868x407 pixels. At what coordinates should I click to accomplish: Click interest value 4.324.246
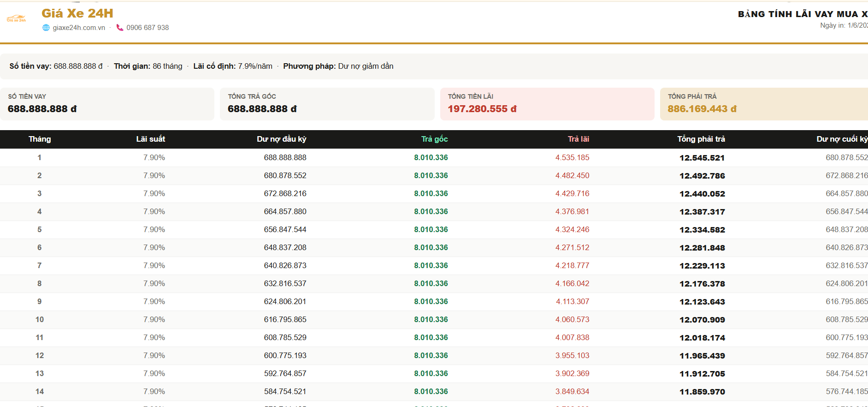point(573,229)
